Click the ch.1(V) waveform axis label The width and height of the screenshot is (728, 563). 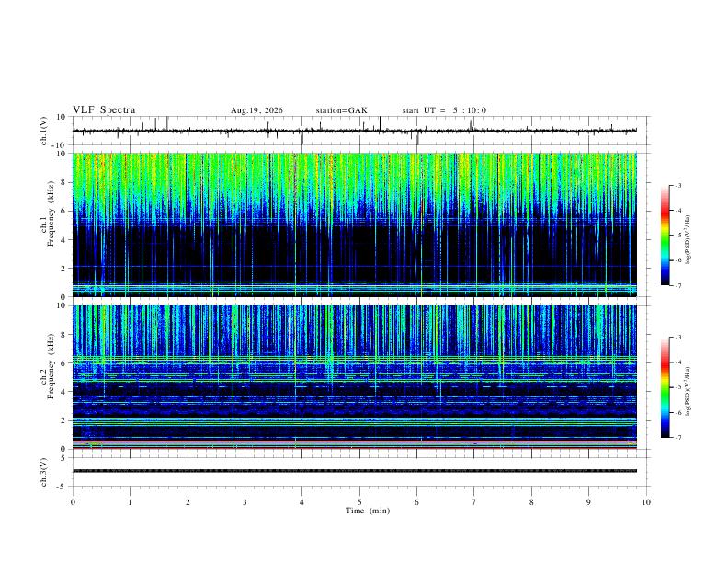tap(44, 131)
